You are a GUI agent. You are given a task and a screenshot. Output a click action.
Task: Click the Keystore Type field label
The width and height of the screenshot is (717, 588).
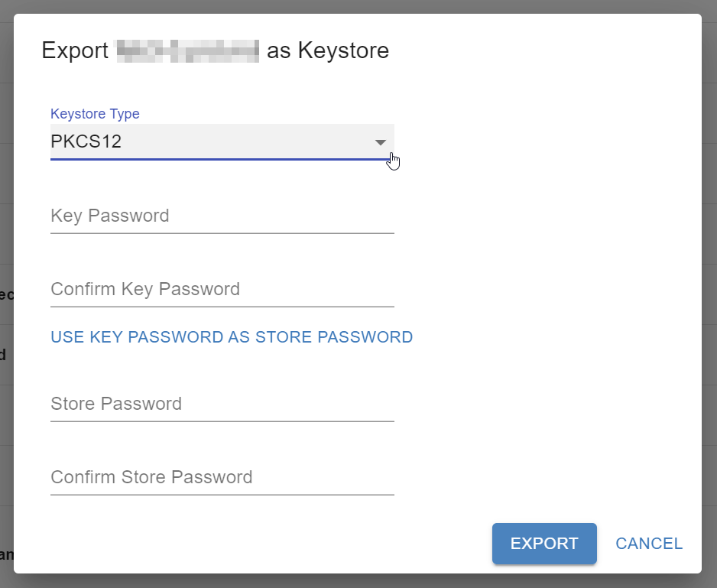pyautogui.click(x=95, y=114)
